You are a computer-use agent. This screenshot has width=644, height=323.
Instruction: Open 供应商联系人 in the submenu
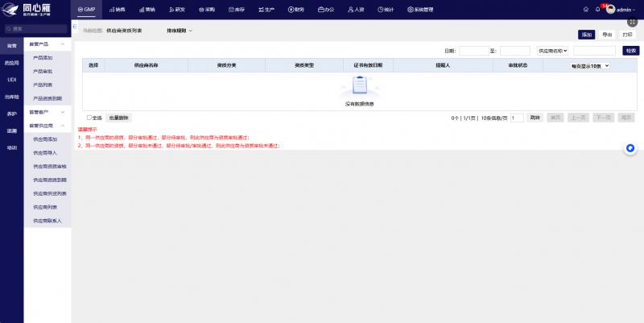[47, 221]
